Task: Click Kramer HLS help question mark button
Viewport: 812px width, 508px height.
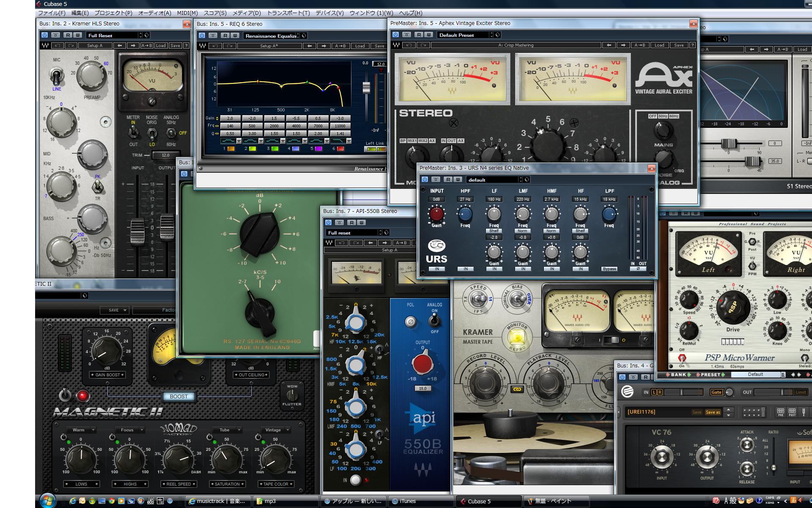Action: [186, 45]
